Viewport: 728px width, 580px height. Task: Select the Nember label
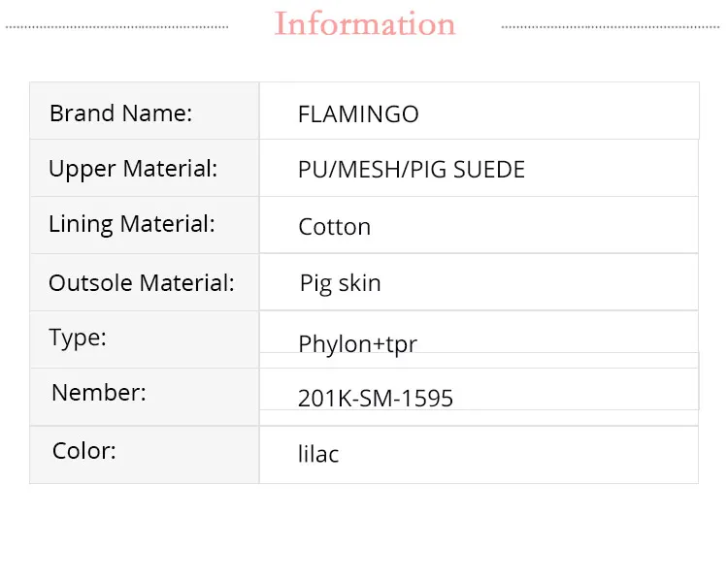coord(99,393)
